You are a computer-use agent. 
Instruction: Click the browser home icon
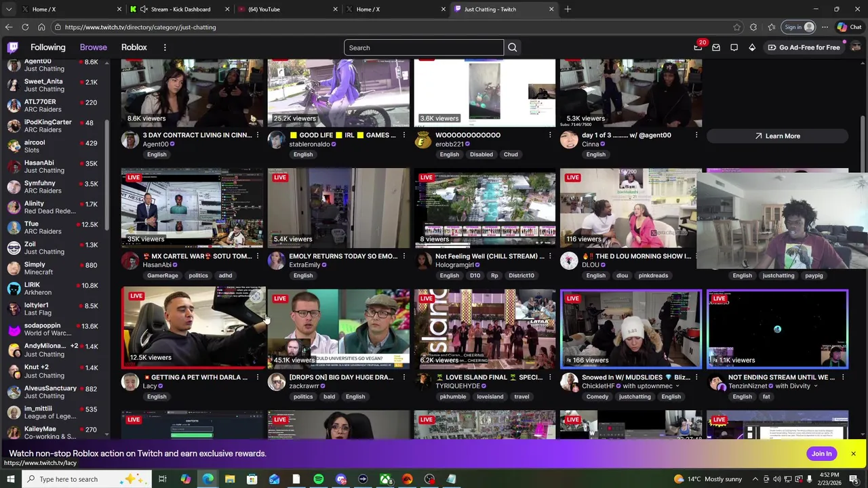point(41,27)
